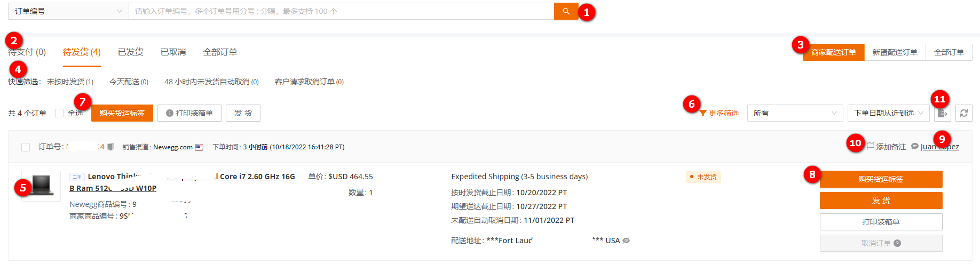
Task: Click the 添加备注 flag icon
Action: (871, 146)
